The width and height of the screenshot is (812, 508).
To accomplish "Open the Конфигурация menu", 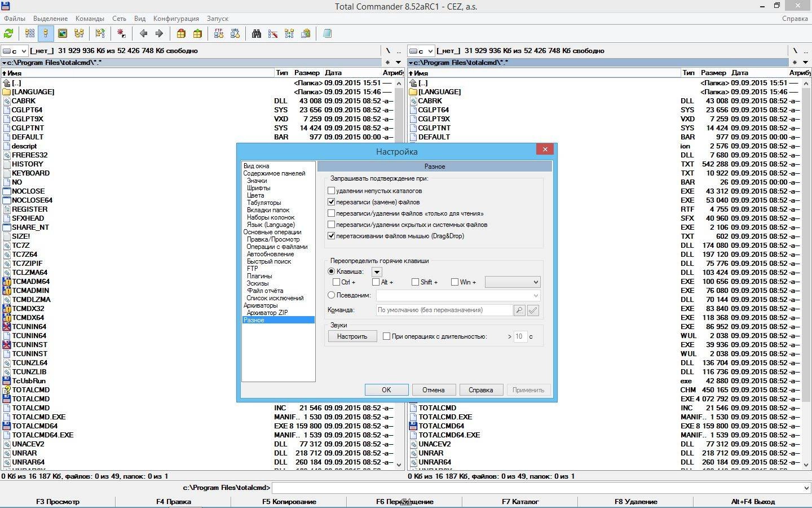I will tap(176, 19).
